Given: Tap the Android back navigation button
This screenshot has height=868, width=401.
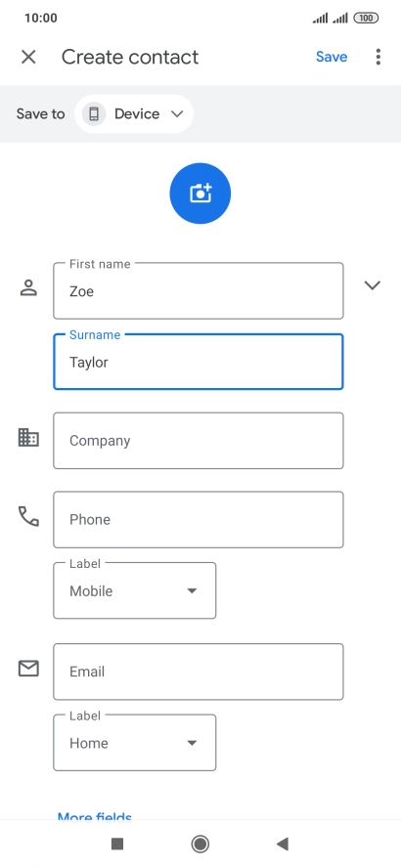Looking at the screenshot, I should click(x=283, y=844).
